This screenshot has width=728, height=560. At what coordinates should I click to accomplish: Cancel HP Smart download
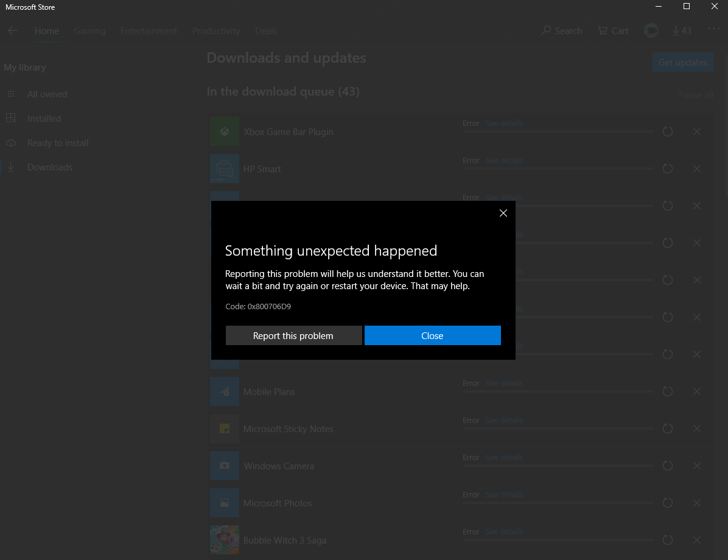click(697, 169)
